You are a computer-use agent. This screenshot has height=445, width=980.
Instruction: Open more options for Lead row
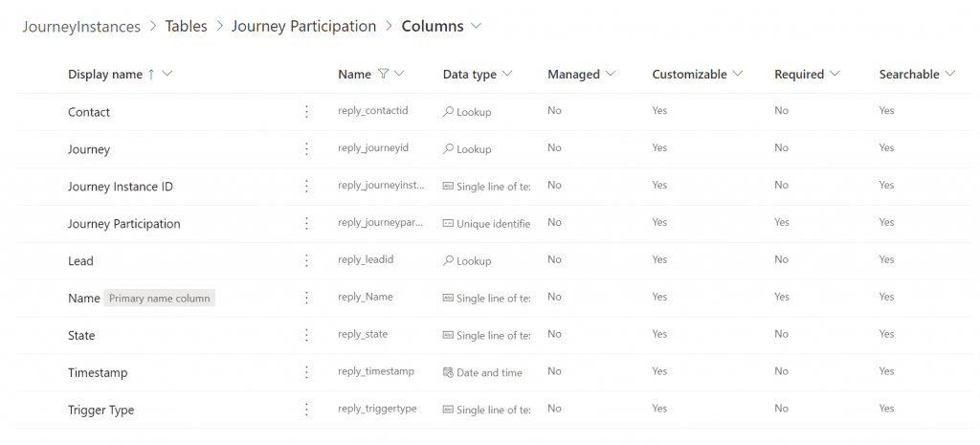click(306, 261)
